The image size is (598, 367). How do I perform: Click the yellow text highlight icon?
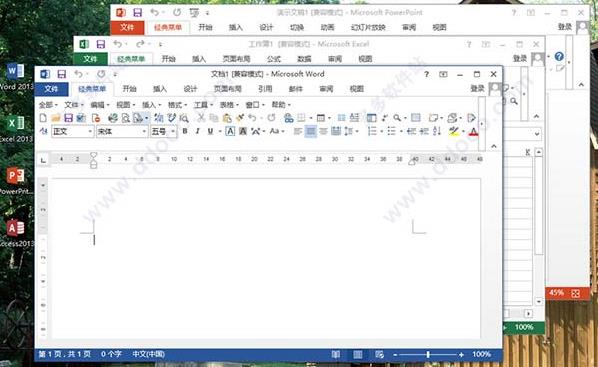pos(453,132)
